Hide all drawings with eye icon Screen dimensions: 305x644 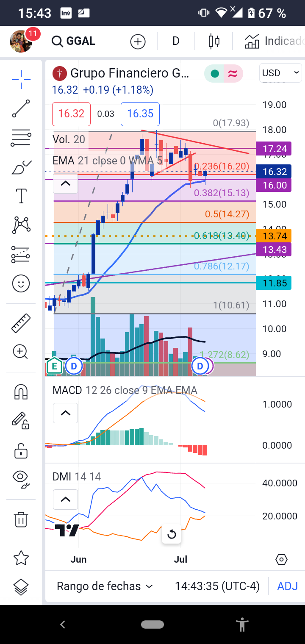[x=21, y=478]
